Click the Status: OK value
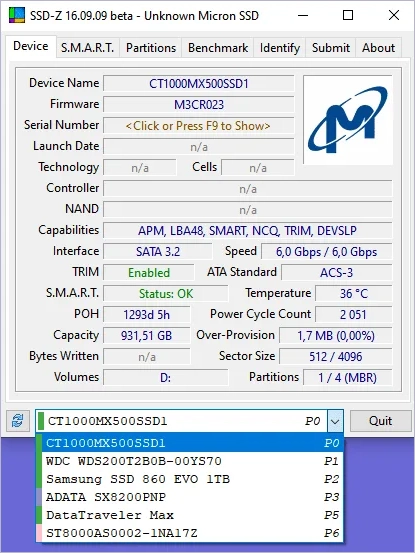 tap(166, 294)
